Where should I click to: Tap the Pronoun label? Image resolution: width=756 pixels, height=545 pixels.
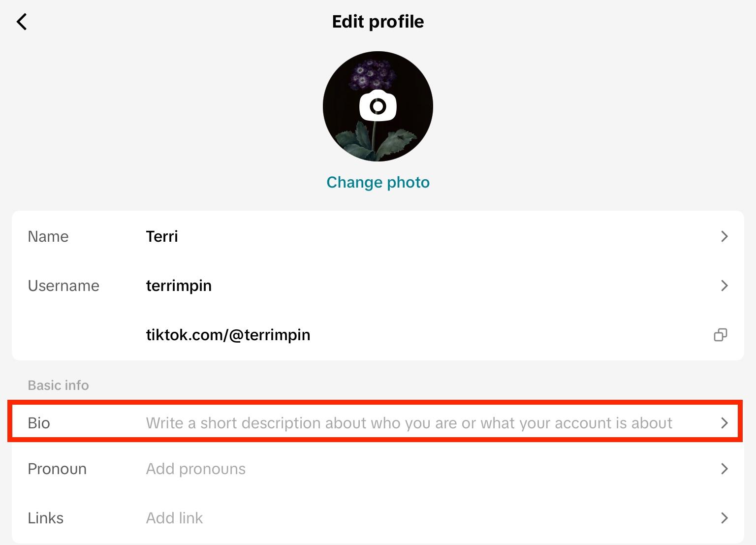point(57,469)
